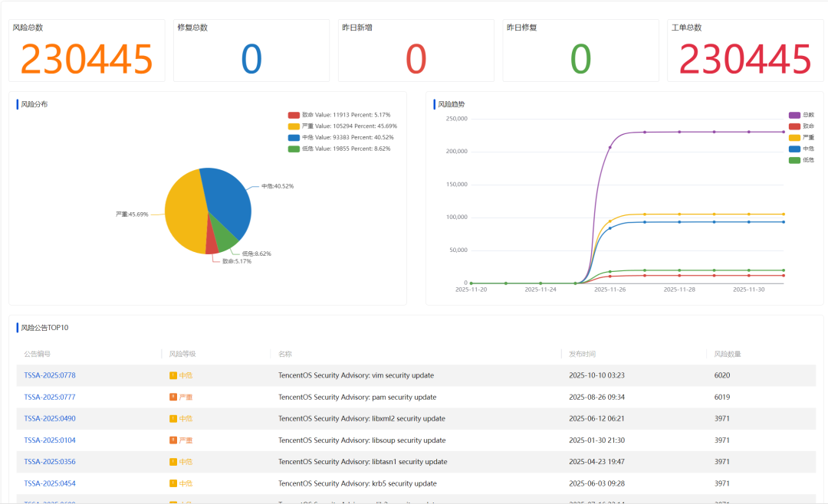Click the 严重 severity icon in the pam update row
Viewport: 828px width, 504px height.
pos(173,398)
